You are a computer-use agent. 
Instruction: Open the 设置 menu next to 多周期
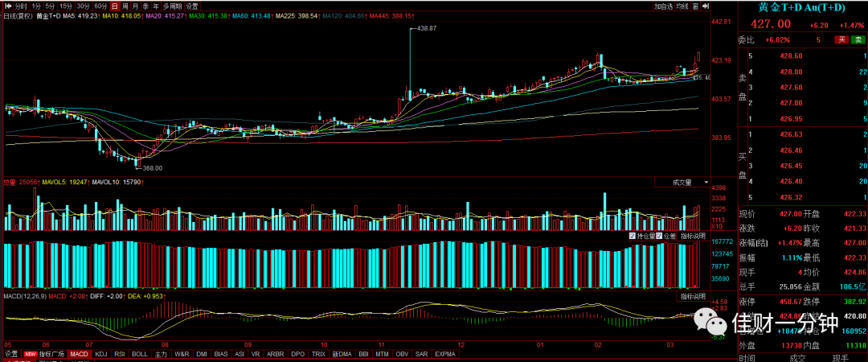(x=192, y=6)
